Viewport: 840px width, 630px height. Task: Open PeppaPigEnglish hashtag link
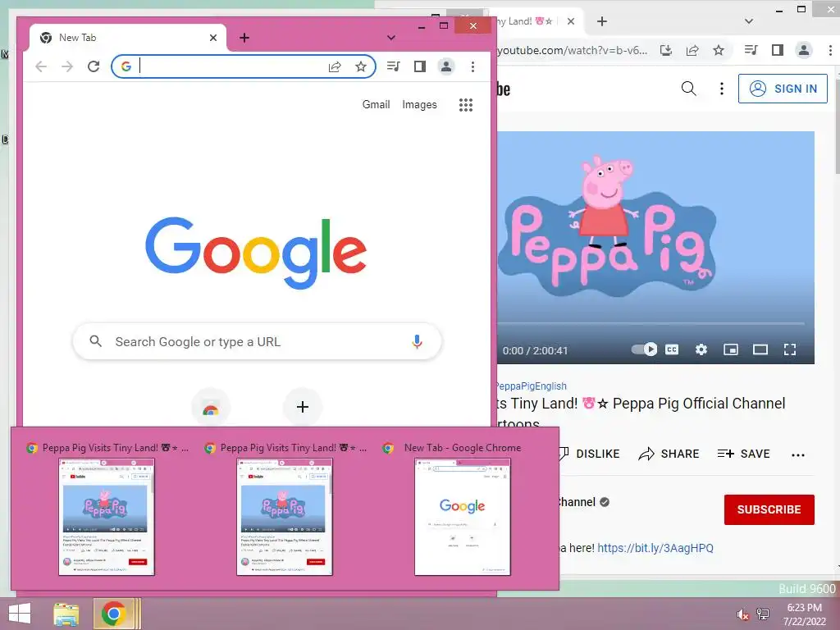tap(531, 386)
